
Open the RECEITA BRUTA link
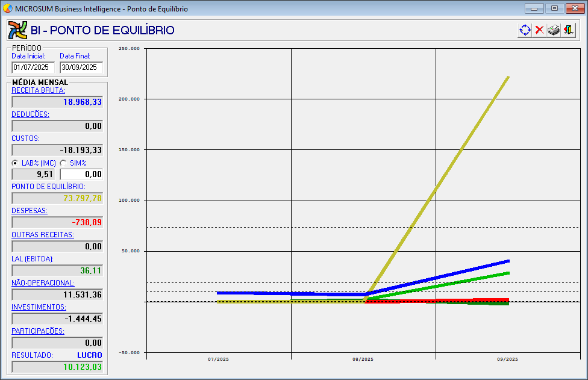pyautogui.click(x=38, y=90)
